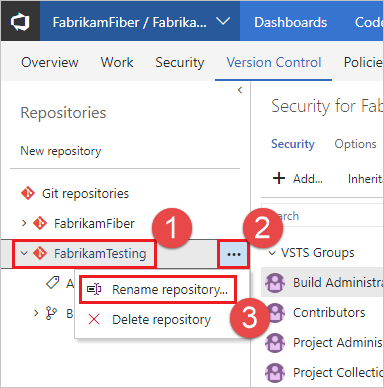384x388 pixels.
Task: Click the New repository link
Action: [61, 151]
